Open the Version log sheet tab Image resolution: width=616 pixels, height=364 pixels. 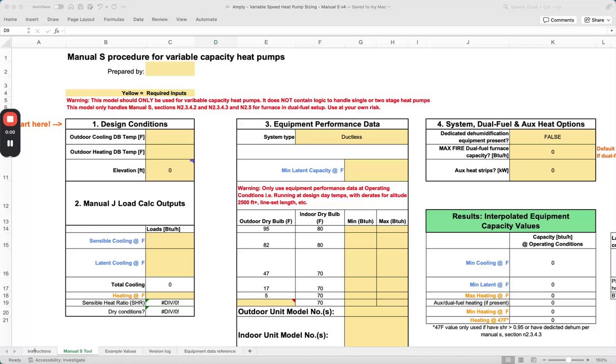(159, 351)
